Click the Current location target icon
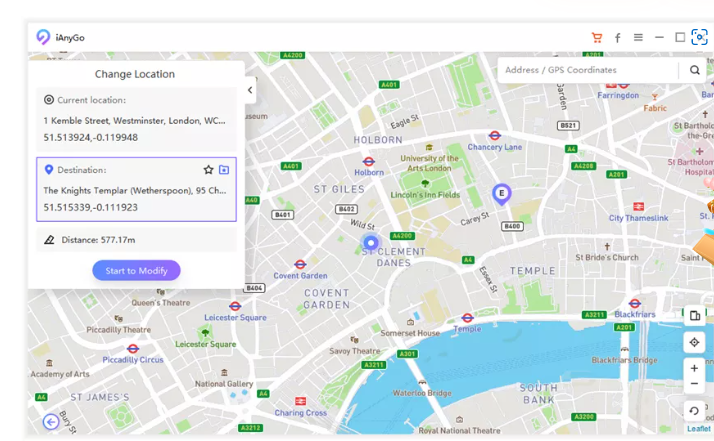This screenshot has width=714, height=441. (x=49, y=100)
